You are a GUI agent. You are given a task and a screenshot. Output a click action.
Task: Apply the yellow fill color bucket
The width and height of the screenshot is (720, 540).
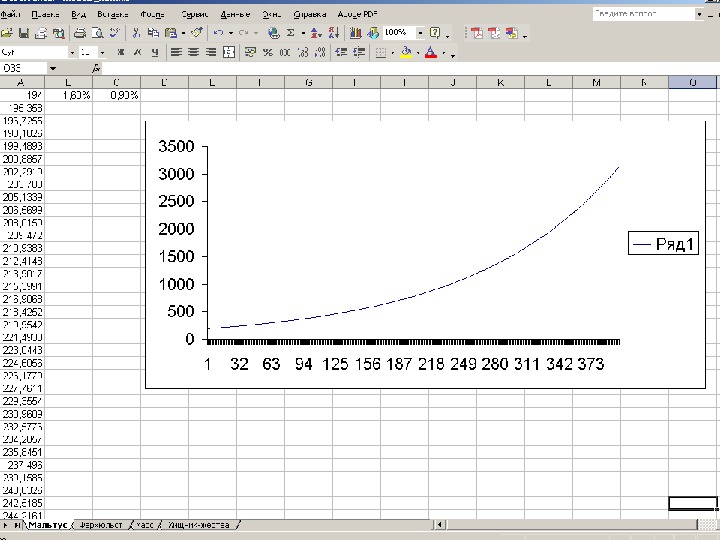pos(406,51)
